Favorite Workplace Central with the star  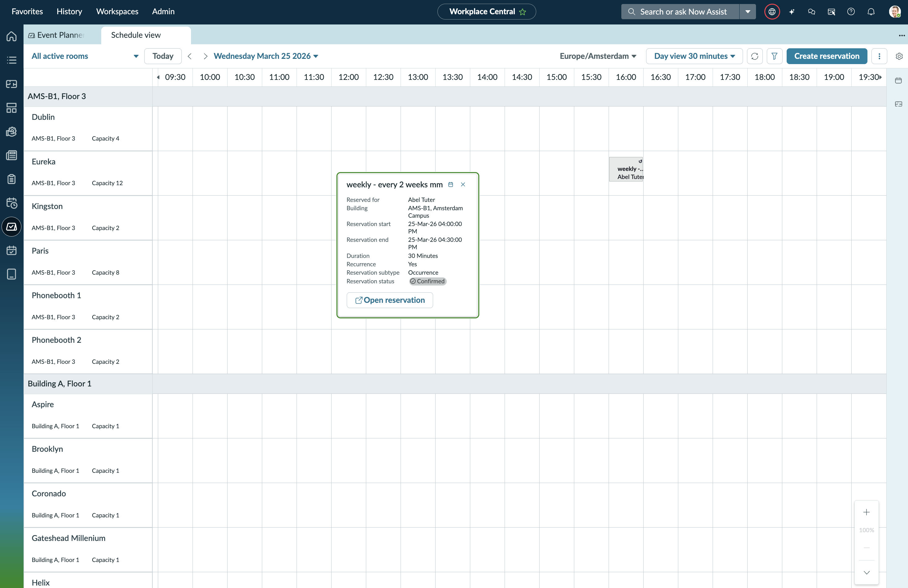(523, 12)
